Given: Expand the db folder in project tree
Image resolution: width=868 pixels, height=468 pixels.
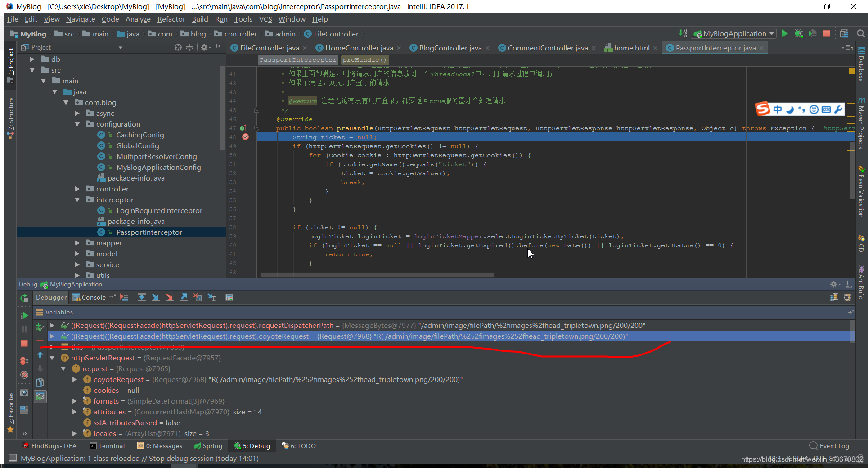Looking at the screenshot, I should [x=32, y=59].
